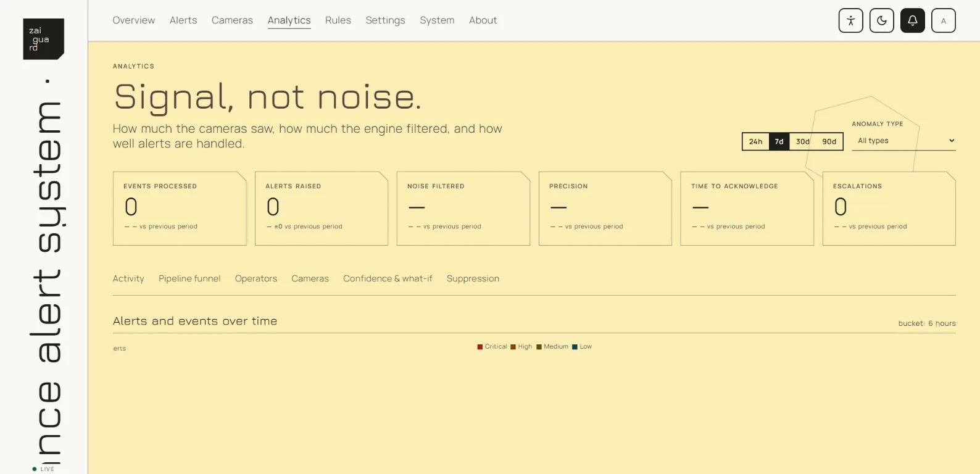Click the LIVE status indicator
This screenshot has width=980, height=474.
pyautogui.click(x=43, y=469)
